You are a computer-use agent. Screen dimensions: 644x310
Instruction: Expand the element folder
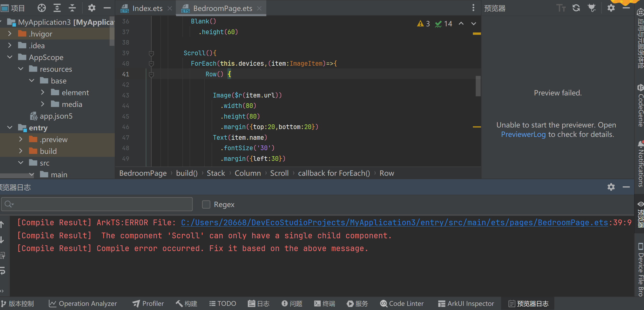(x=43, y=92)
